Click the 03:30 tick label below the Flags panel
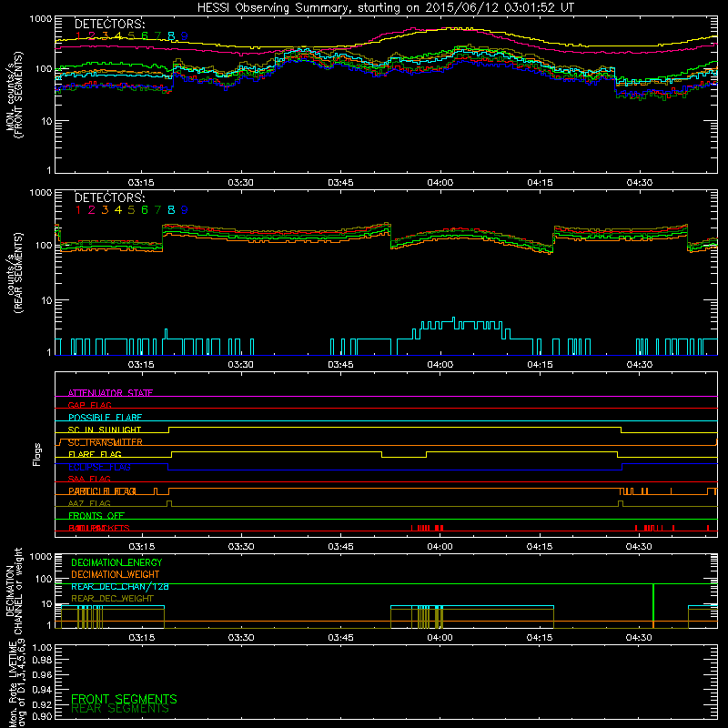The height and width of the screenshot is (728, 728). coord(241,547)
